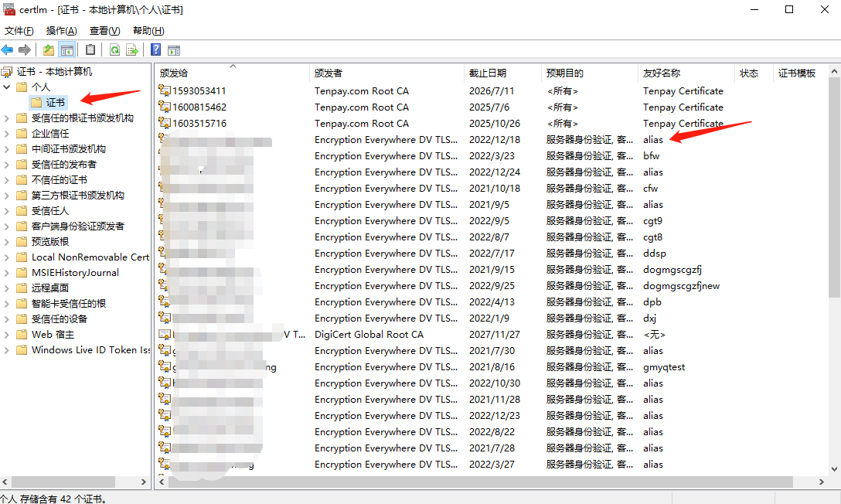Select the 客户端身份验证颁发者 tree item
This screenshot has width=841, height=504.
point(78,226)
